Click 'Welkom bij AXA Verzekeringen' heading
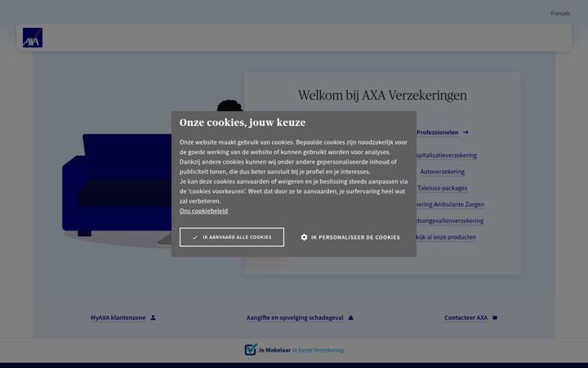This screenshot has height=368, width=588. (x=382, y=96)
